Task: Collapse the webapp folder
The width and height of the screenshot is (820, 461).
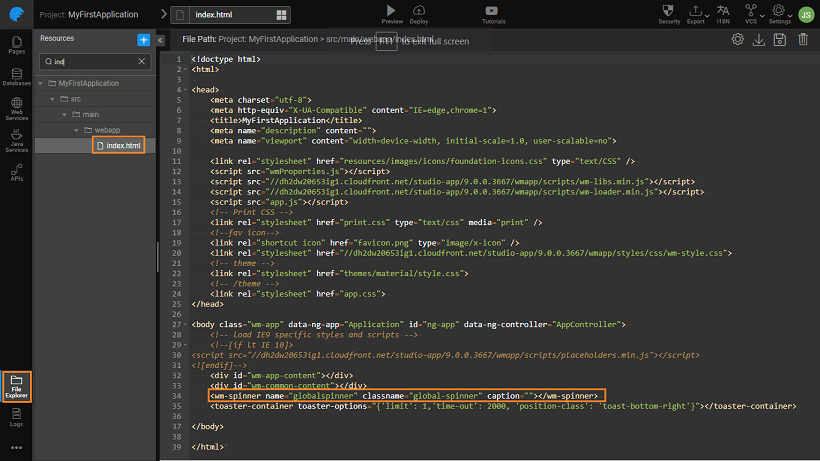Action: coord(76,130)
